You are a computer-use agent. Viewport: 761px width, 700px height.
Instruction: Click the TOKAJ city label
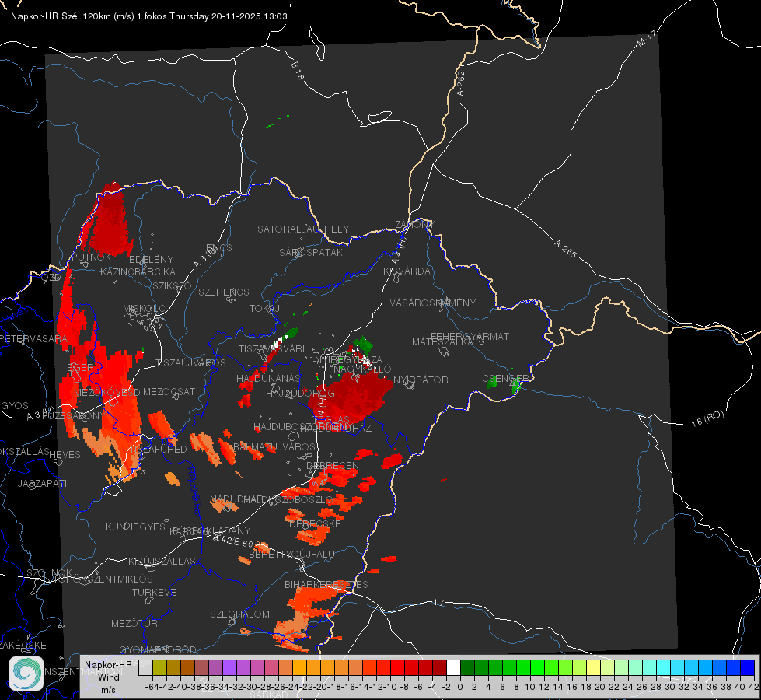click(x=264, y=309)
